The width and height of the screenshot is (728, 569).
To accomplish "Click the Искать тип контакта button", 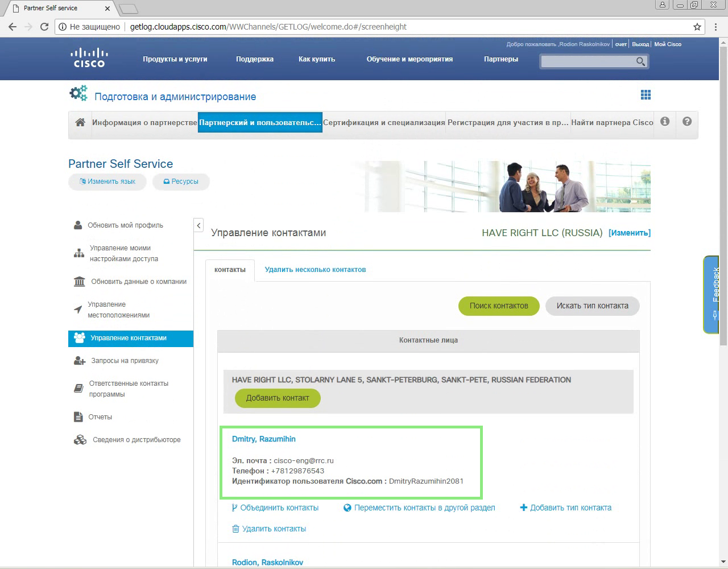I will [x=592, y=306].
